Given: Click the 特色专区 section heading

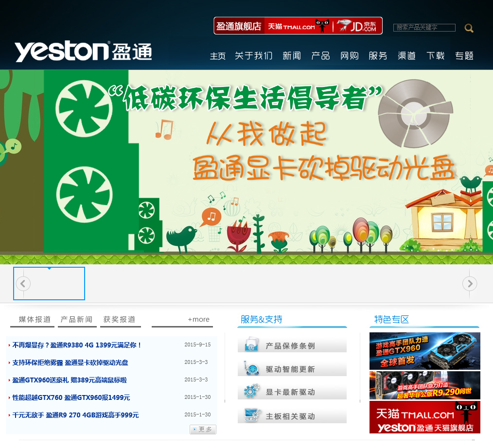Looking at the screenshot, I should 391,320.
